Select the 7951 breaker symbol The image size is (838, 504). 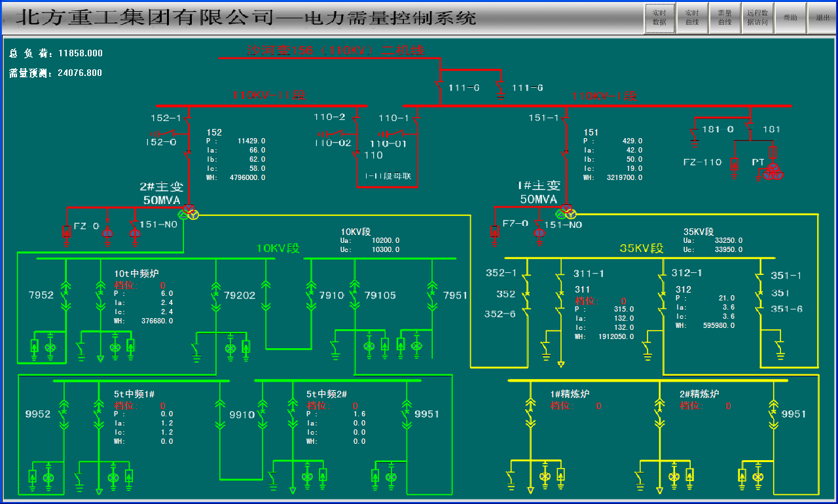431,295
